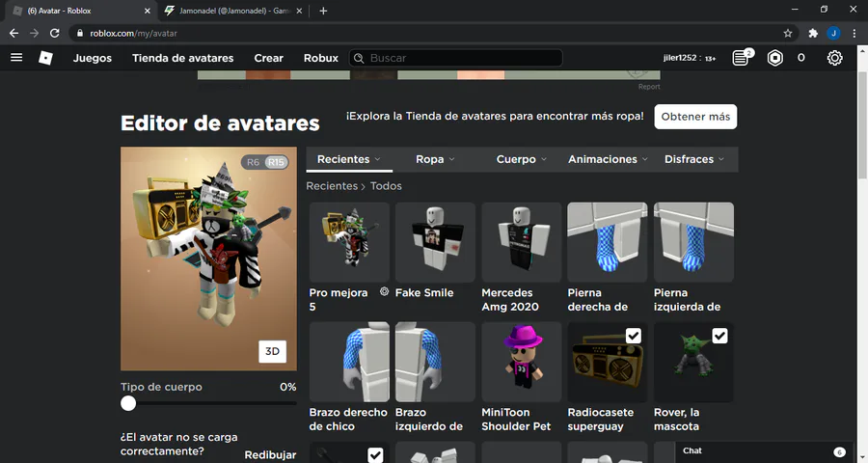Open Tienda de avatares navigation item
Viewport: 868px width, 463px height.
182,58
